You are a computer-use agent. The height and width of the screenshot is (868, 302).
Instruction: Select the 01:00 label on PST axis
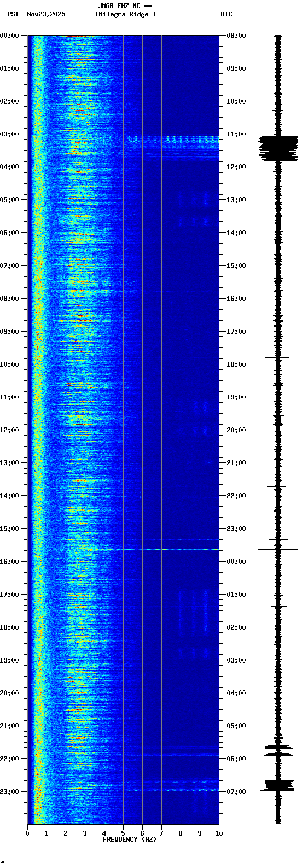coord(9,68)
